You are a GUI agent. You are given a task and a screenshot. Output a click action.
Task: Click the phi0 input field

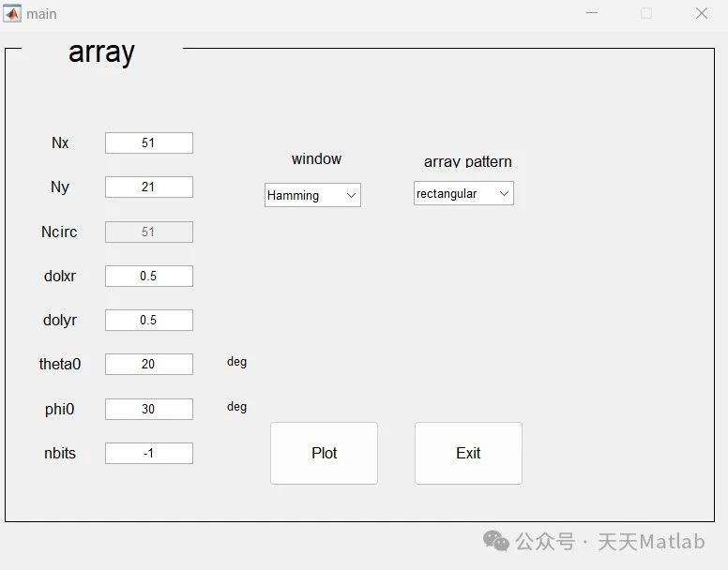tap(149, 409)
